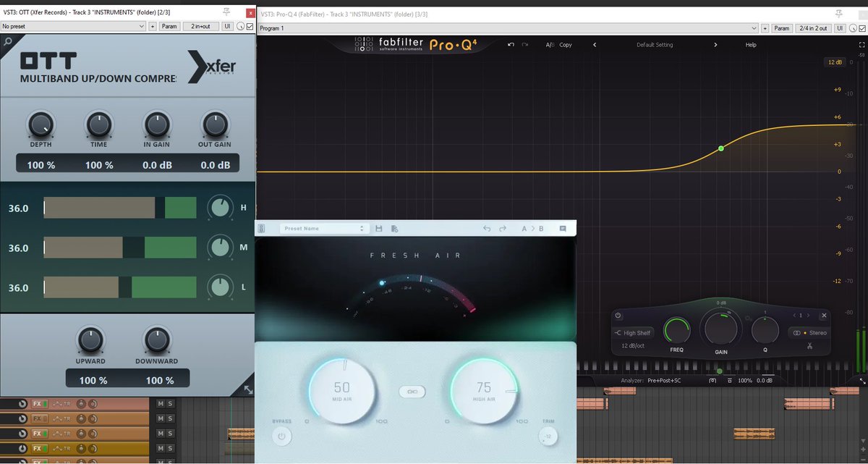This screenshot has width=868, height=464.
Task: Click Fresh Air A > B compare
Action: [x=532, y=229]
